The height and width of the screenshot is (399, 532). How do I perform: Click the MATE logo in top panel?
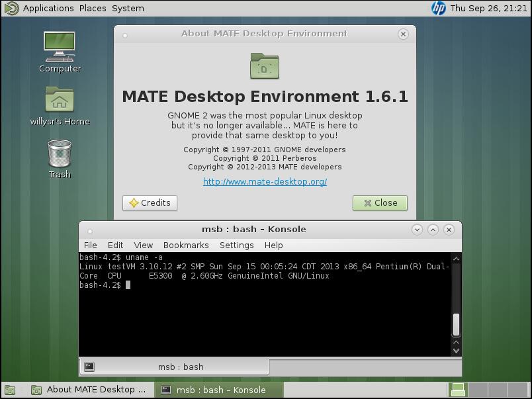point(11,8)
